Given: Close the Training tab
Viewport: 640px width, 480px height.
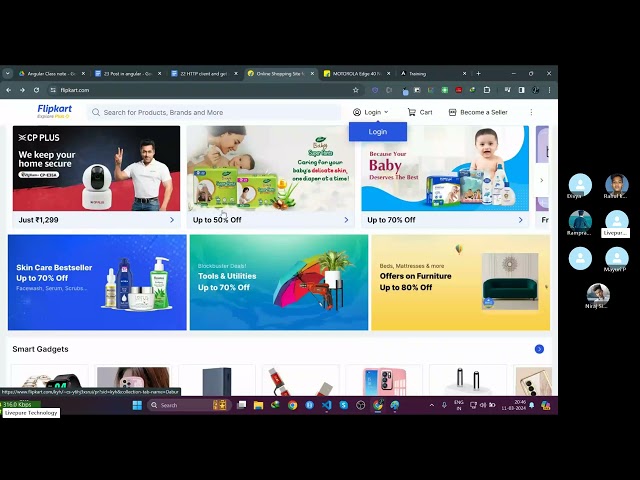Looking at the screenshot, I should 464,73.
